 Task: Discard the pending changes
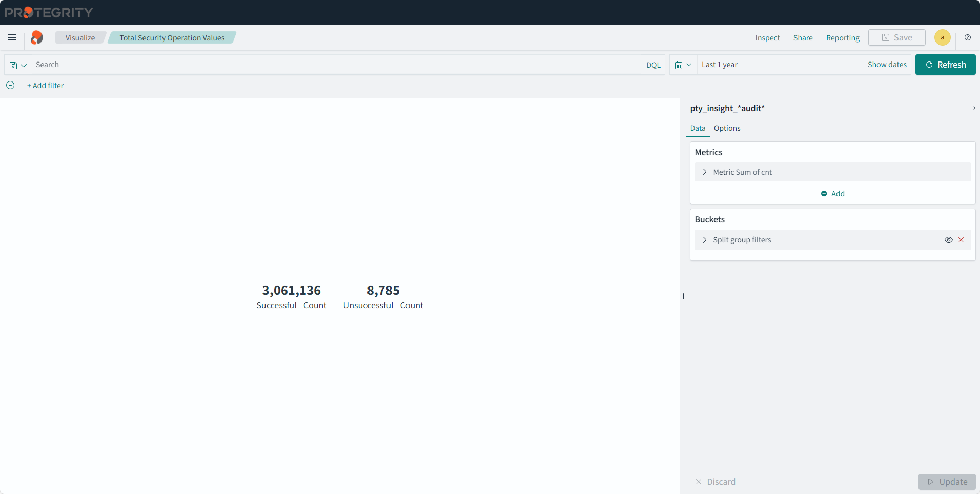point(715,482)
